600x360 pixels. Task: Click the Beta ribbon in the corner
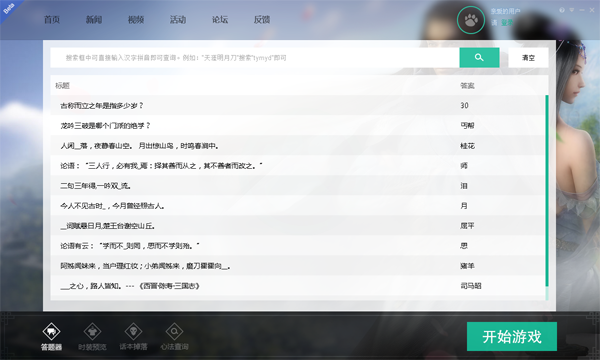coord(8,8)
